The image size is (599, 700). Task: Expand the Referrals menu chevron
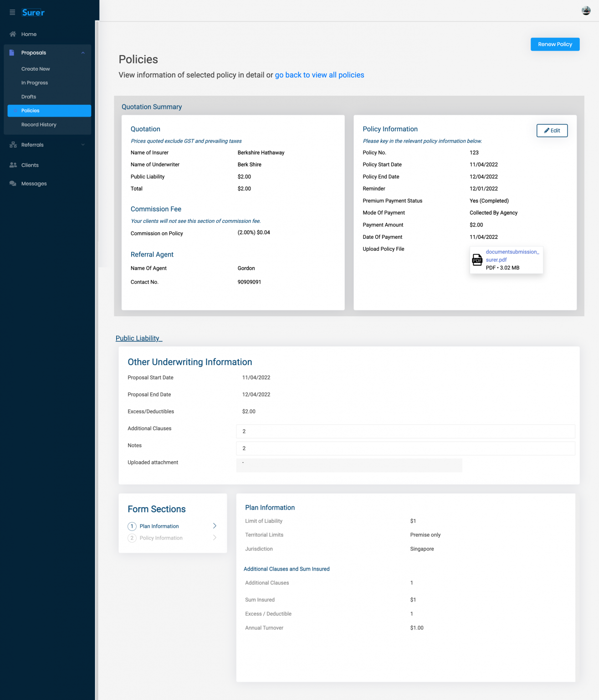pyautogui.click(x=83, y=145)
